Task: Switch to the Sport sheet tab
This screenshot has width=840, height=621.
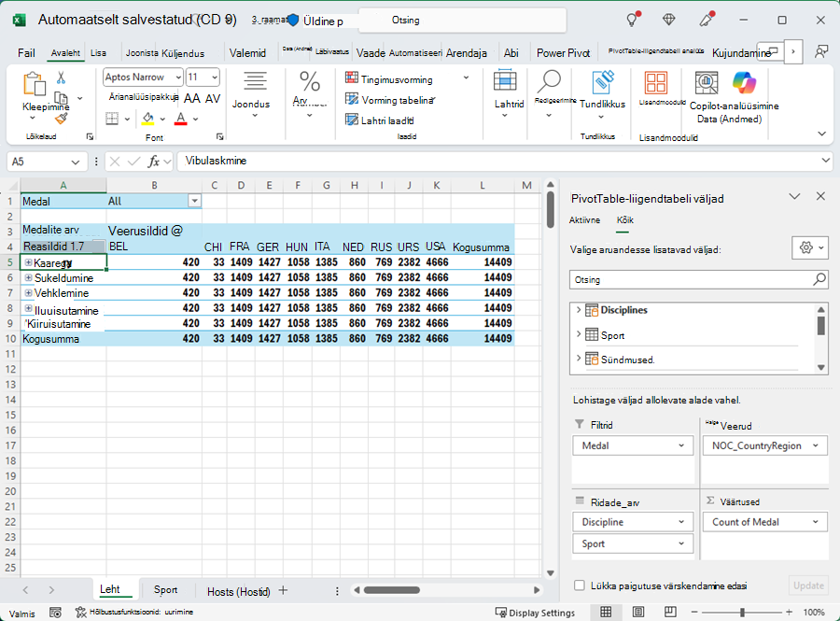Action: click(x=165, y=589)
